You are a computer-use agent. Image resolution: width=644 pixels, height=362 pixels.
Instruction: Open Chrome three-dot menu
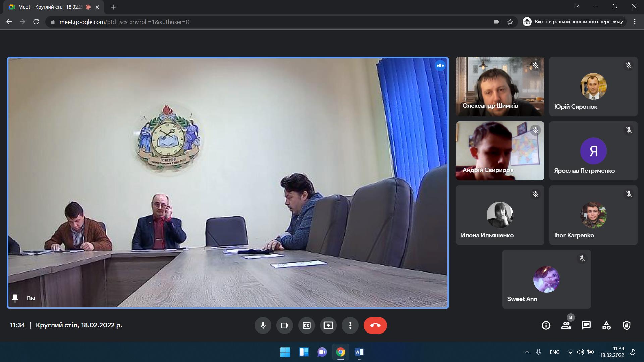coord(635,22)
